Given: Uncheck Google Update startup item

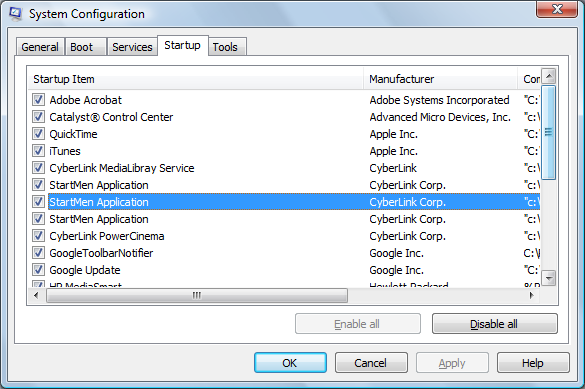Looking at the screenshot, I should pos(38,270).
